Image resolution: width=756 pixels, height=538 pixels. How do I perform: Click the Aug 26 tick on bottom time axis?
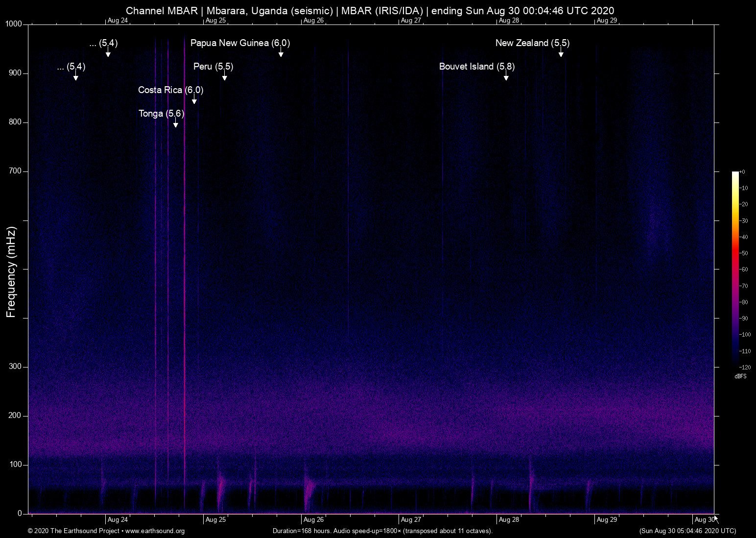pos(313,519)
